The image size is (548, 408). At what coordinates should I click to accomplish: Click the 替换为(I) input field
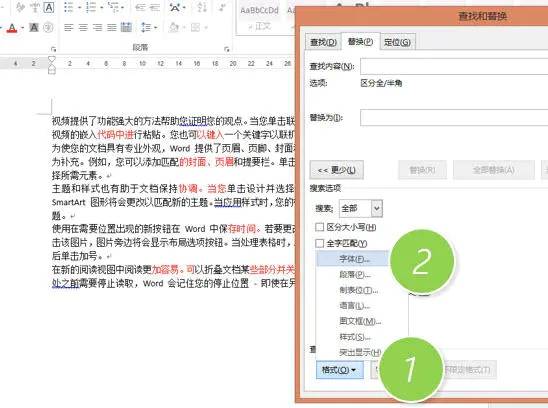point(454,117)
